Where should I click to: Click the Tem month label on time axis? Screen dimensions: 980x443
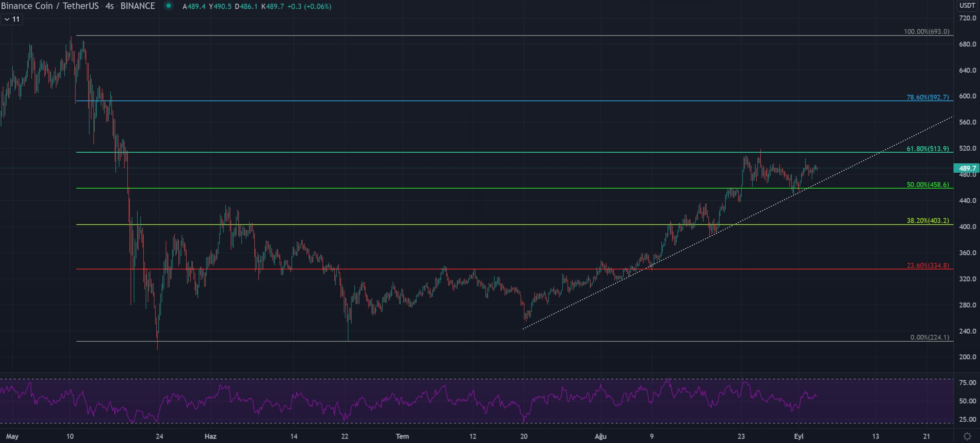tap(402, 436)
